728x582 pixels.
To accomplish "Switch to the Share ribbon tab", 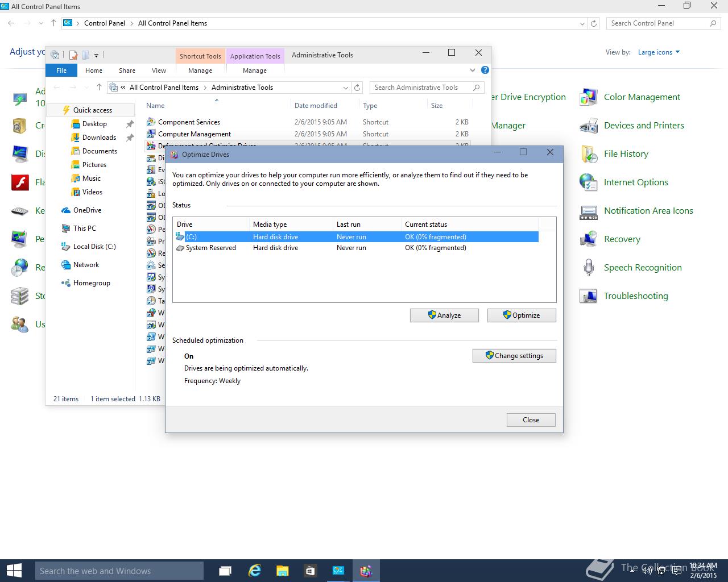I will point(127,70).
